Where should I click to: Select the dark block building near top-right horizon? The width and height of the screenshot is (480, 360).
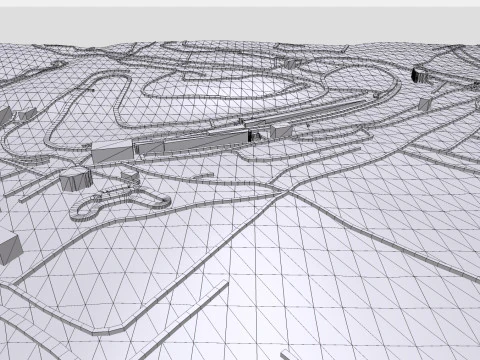[x=419, y=75]
